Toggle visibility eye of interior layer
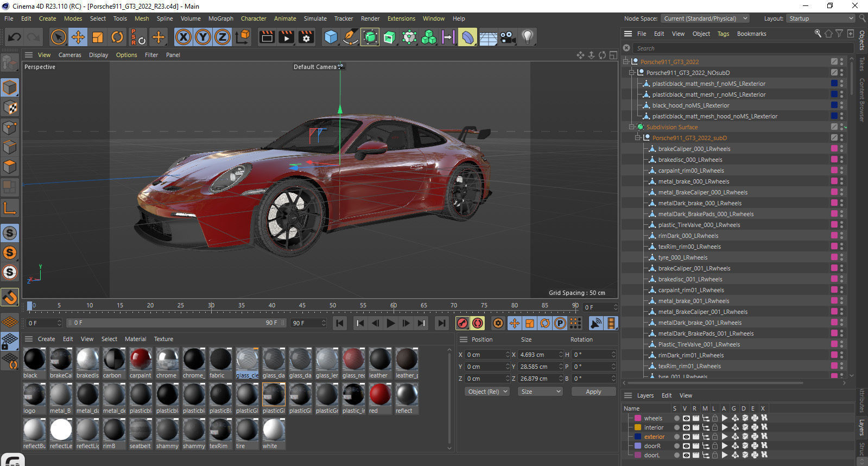 pos(686,427)
